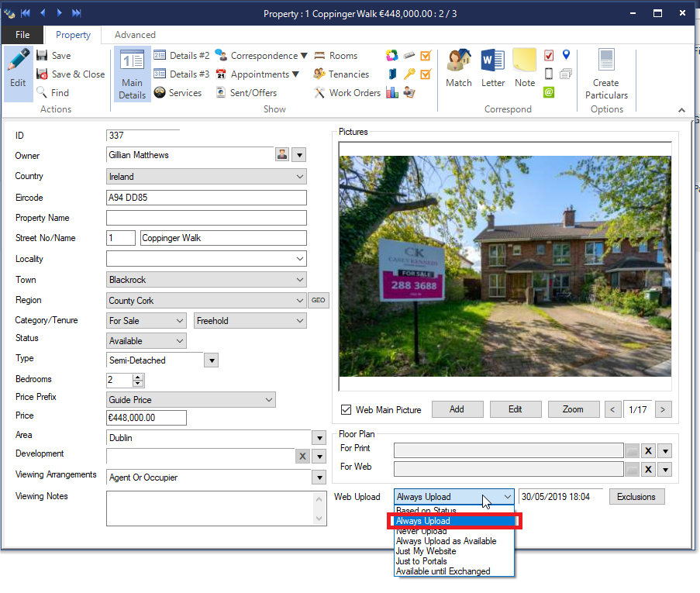
Task: Click into the Eircode field
Action: [206, 198]
